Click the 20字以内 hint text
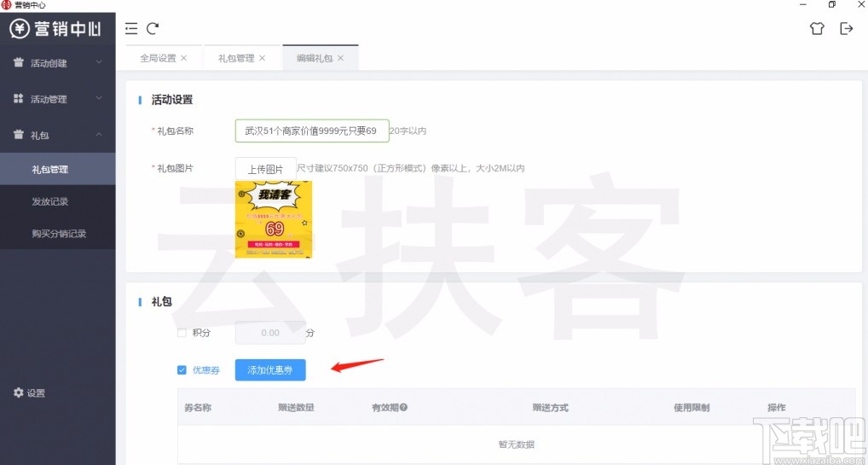Image resolution: width=868 pixels, height=465 pixels. click(x=408, y=131)
